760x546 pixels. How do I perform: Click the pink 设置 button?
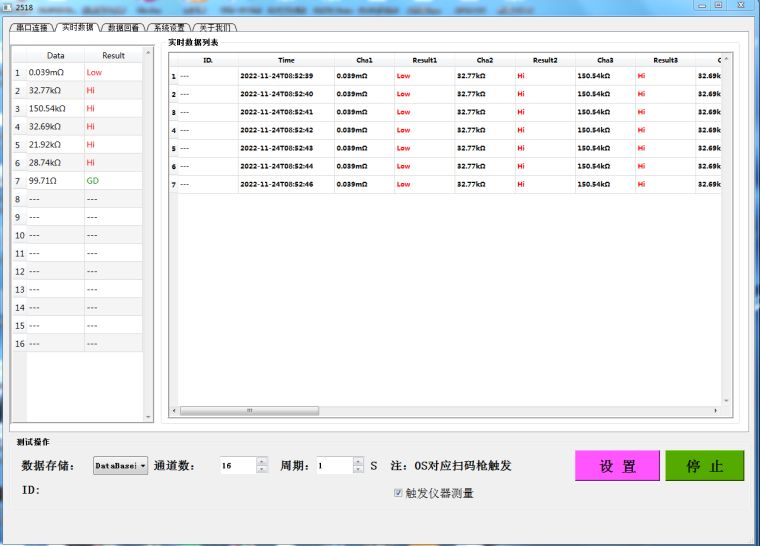pos(617,466)
